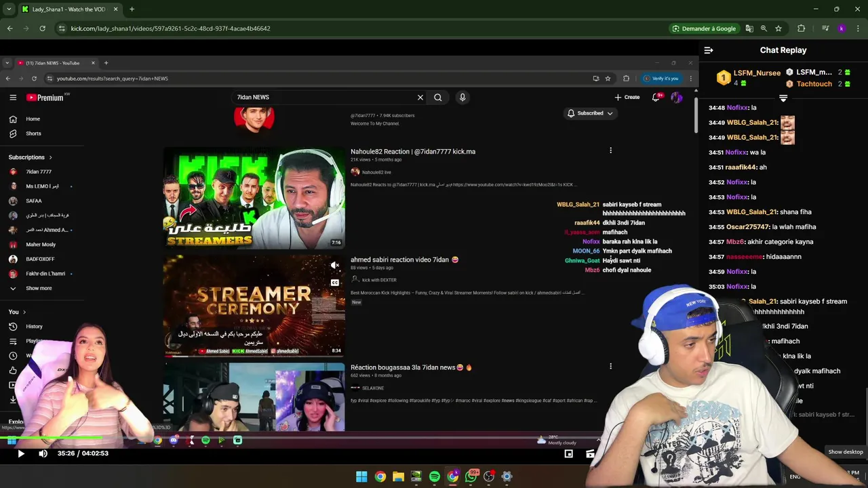Click the kick.com address bar
This screenshot has width=868, height=488.
point(359,28)
